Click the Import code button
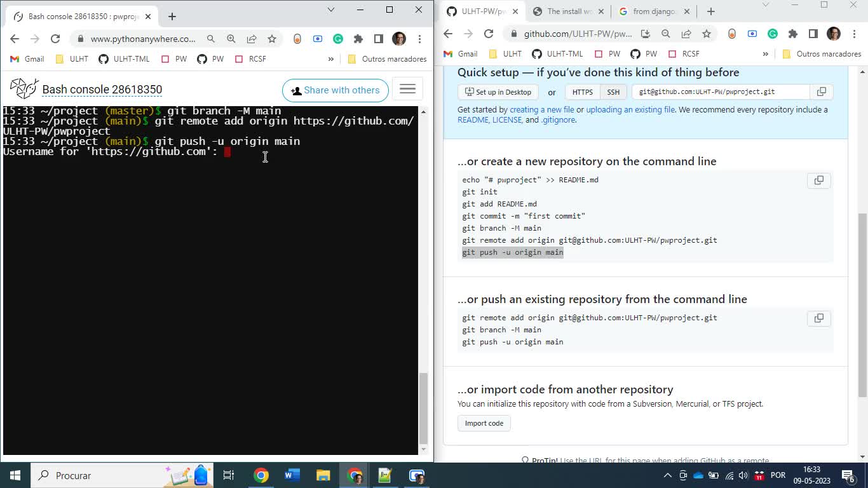868x488 pixels. pos(484,423)
